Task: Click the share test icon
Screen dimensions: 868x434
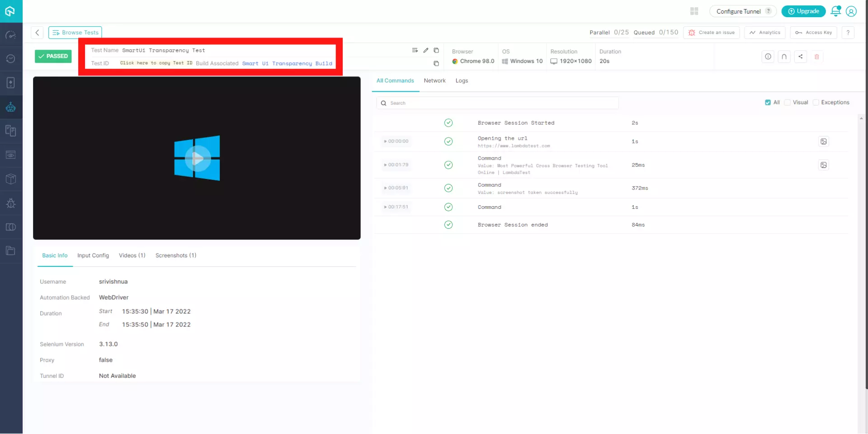Action: (800, 57)
